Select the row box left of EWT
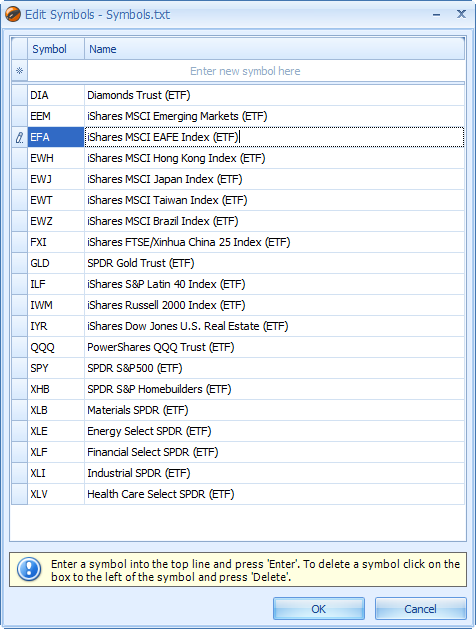Image resolution: width=476 pixels, height=629 pixels. pos(19,200)
